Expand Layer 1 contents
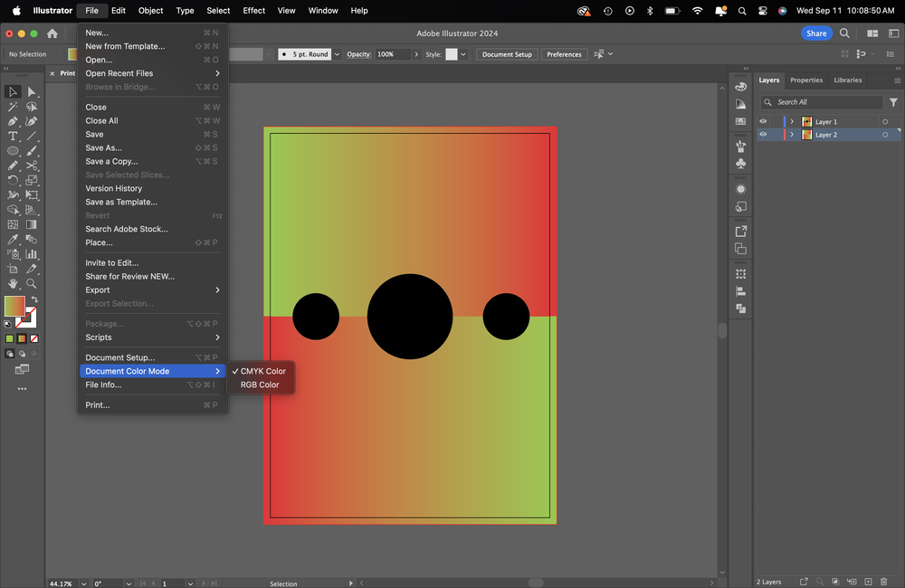 click(x=792, y=121)
